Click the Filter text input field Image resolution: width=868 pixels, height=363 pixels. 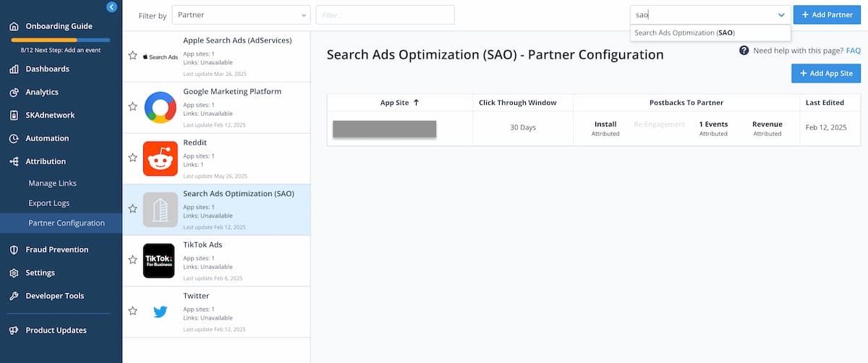click(x=385, y=15)
